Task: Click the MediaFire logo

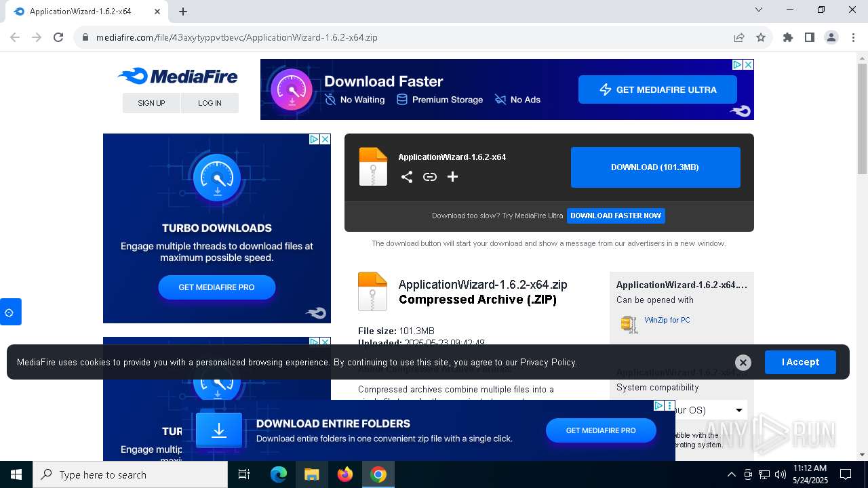Action: [178, 76]
